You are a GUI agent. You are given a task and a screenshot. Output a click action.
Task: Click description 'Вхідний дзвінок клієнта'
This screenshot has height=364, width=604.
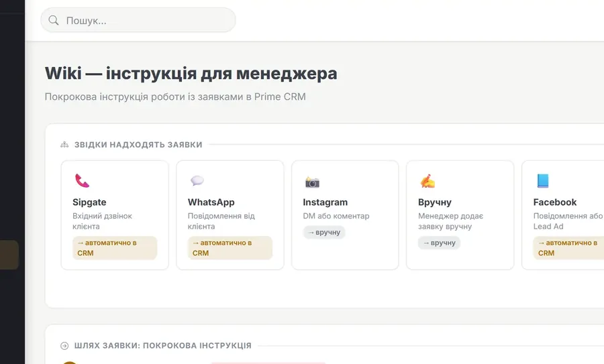[x=102, y=221]
